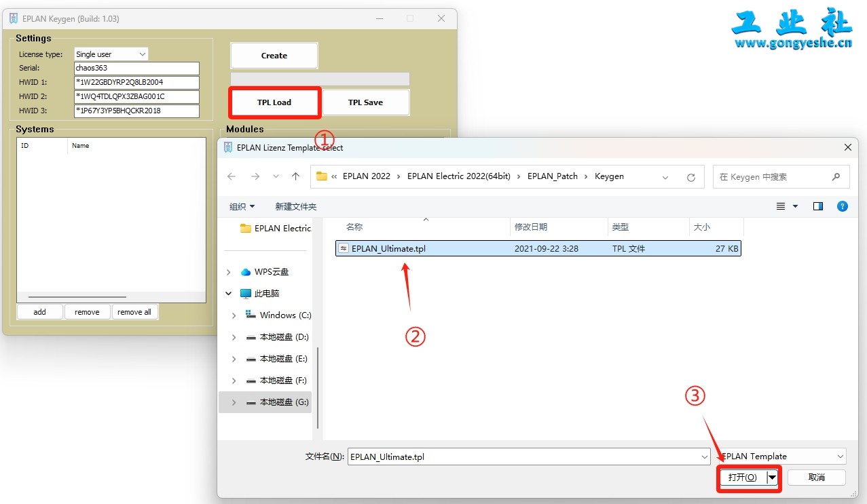Click the Keygen breadcrumb segment
The height and width of the screenshot is (504, 867).
pos(609,176)
